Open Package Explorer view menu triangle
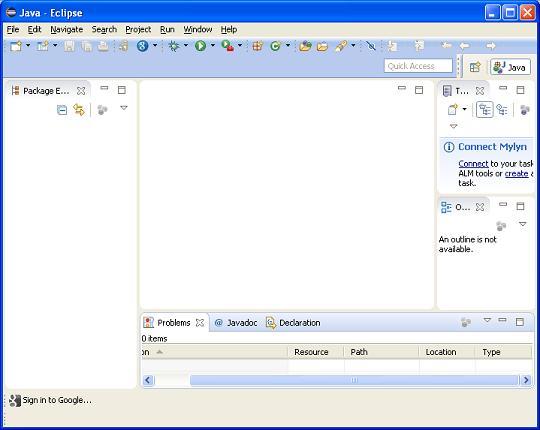This screenshot has width=540, height=430. [x=124, y=108]
